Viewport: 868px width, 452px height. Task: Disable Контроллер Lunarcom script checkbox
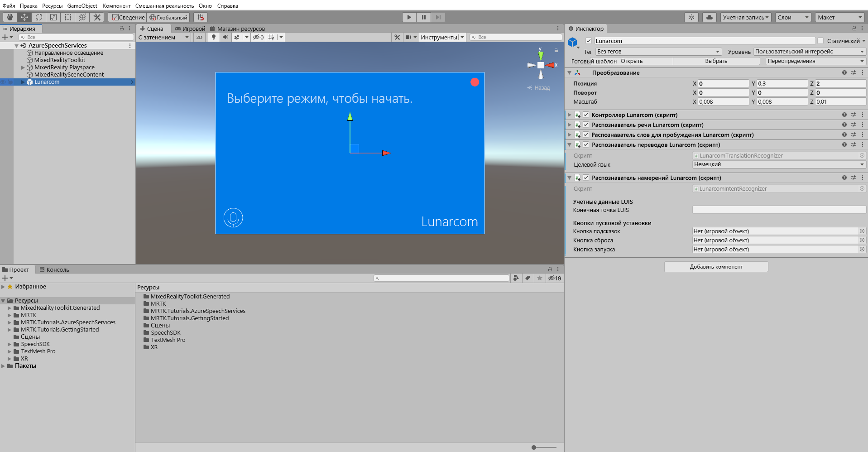586,115
